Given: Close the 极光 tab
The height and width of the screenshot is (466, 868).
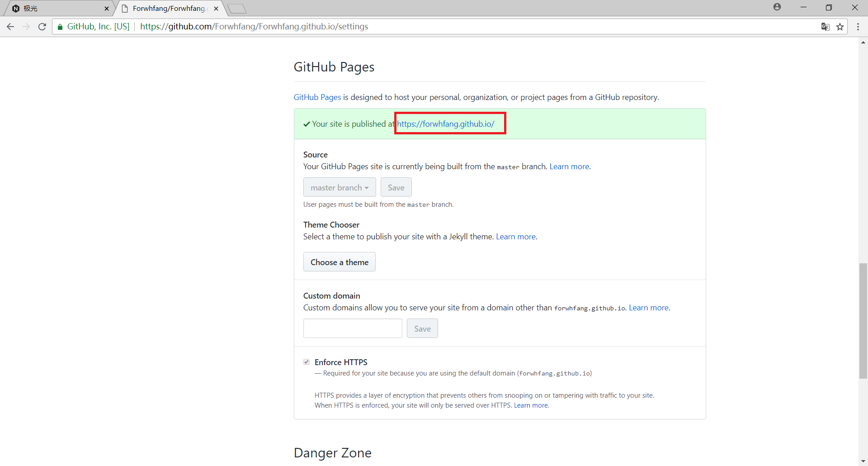Looking at the screenshot, I should 107,9.
